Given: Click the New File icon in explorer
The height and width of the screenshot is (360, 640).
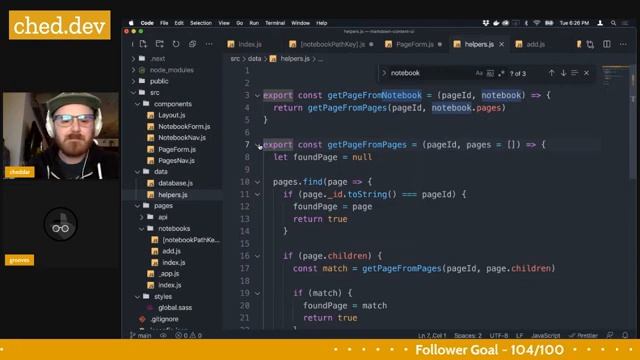Looking at the screenshot, I should [x=143, y=44].
